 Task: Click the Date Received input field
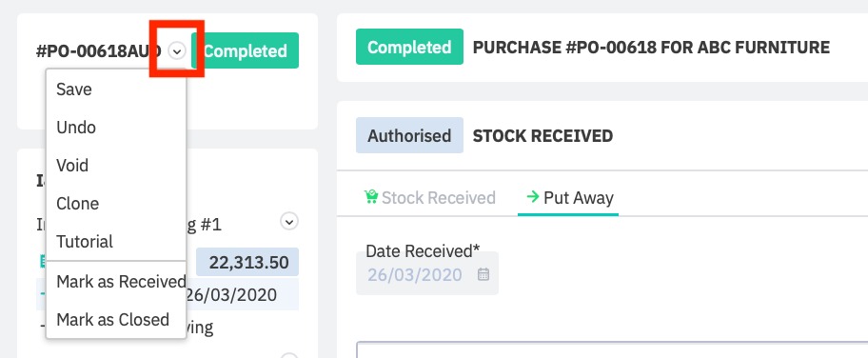point(427,274)
